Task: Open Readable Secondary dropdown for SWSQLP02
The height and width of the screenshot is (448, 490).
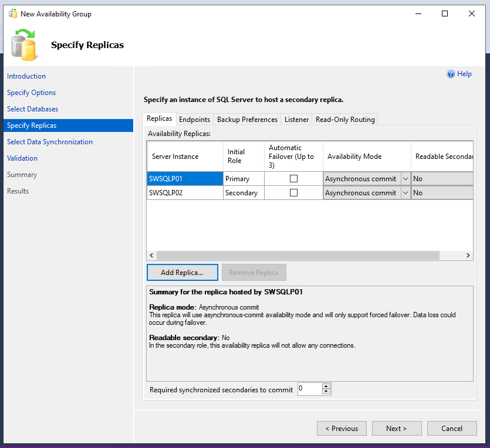Action: tap(442, 192)
